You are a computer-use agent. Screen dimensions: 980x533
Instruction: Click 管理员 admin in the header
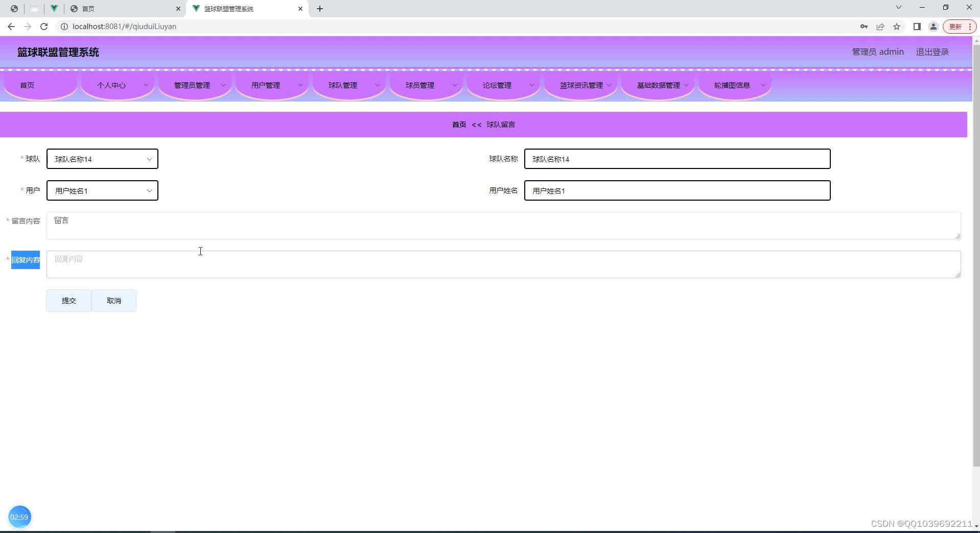878,52
